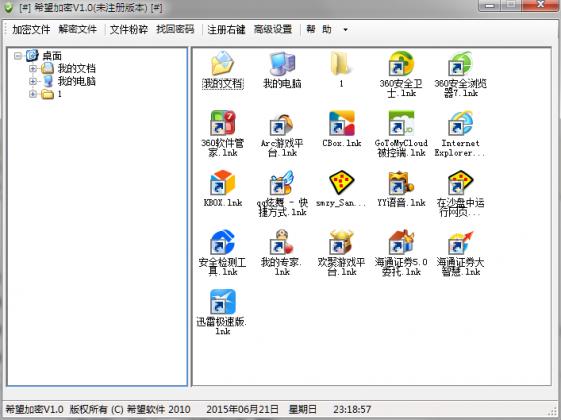Image resolution: width=561 pixels, height=420 pixels.
Task: Open the 帮助 menu
Action: (319, 29)
